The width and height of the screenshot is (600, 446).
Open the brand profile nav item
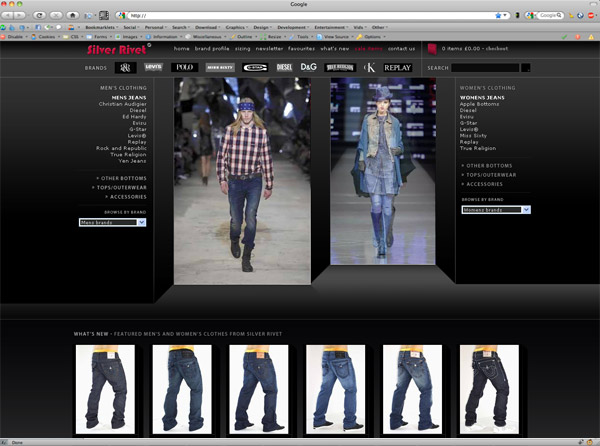(x=212, y=48)
